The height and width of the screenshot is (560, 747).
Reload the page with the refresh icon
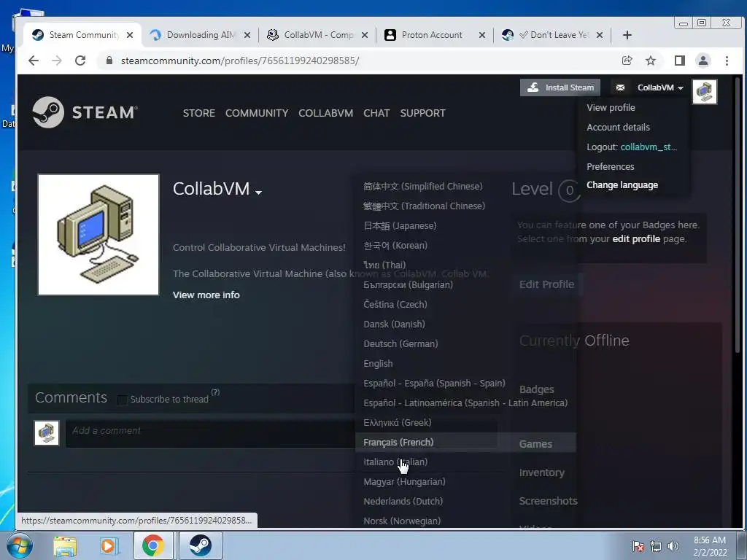[80, 61]
